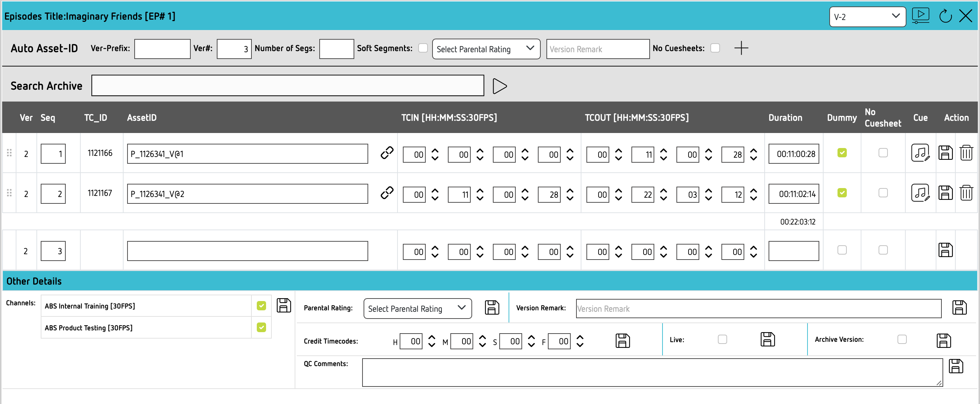980x404 pixels.
Task: Click the add plus icon beside No Cuesheets
Action: pos(741,48)
